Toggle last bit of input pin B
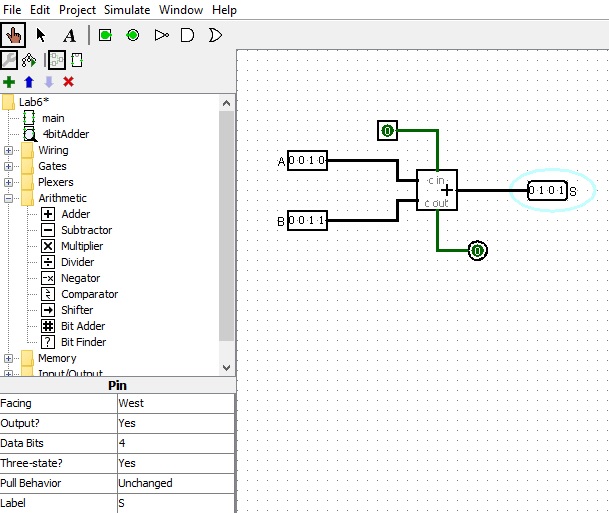The height and width of the screenshot is (513, 609). pyautogui.click(x=322, y=220)
